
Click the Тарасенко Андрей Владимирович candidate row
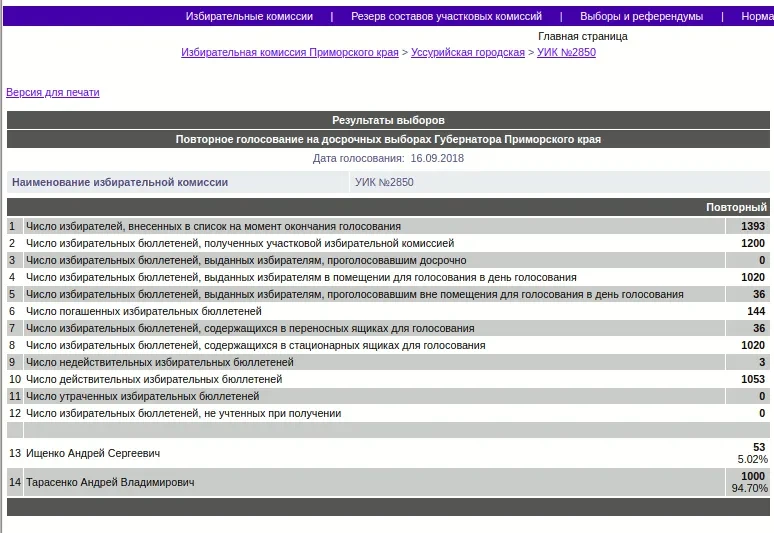pos(110,482)
